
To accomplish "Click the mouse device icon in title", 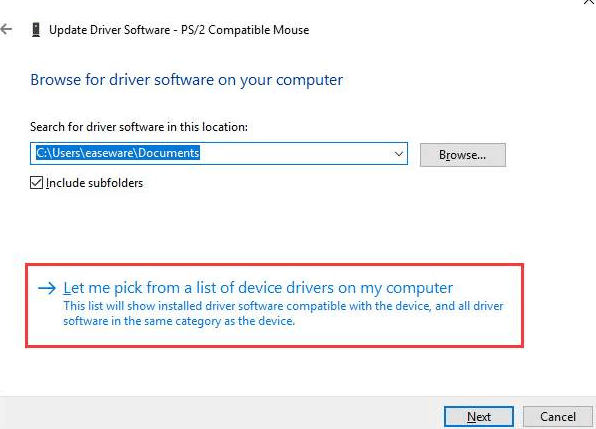I will (36, 30).
